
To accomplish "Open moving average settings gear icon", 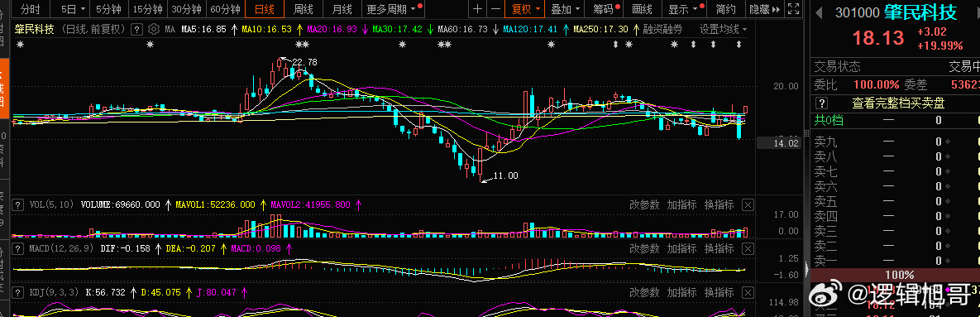I will tap(153, 30).
